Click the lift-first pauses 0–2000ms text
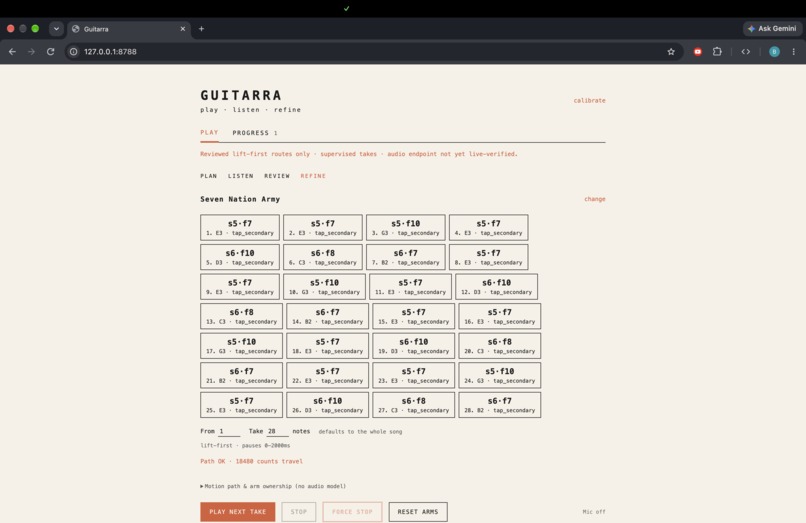Screen dimensions: 806x523 click(245, 445)
